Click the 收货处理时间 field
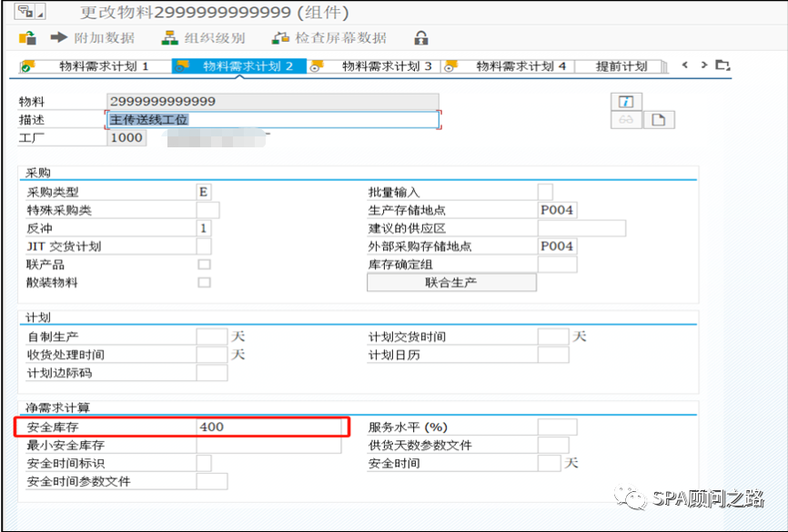 click(x=212, y=355)
